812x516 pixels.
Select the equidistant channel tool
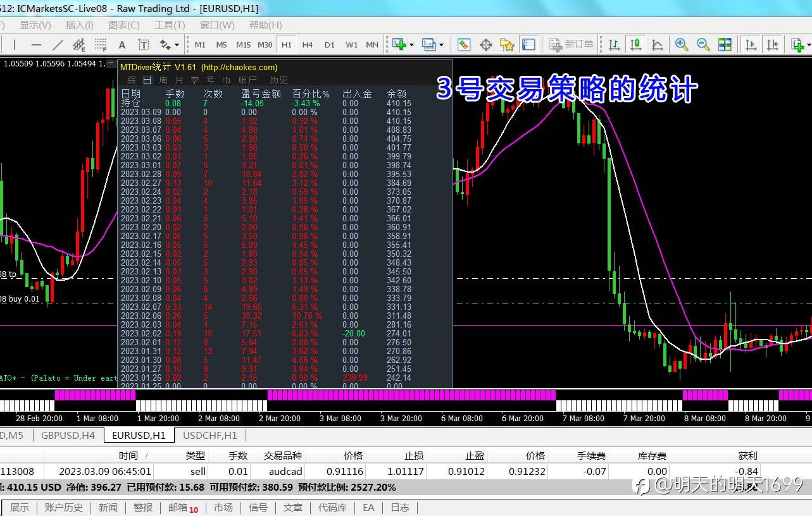pyautogui.click(x=79, y=45)
